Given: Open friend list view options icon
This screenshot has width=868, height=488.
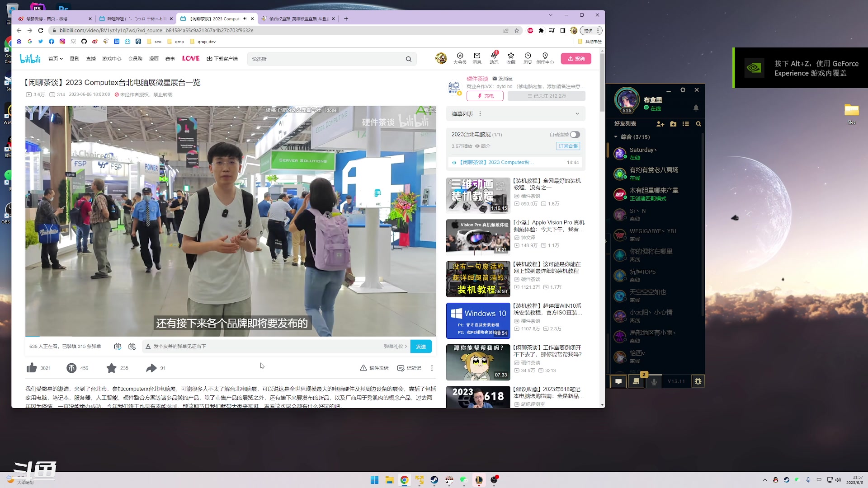Looking at the screenshot, I should tap(686, 124).
